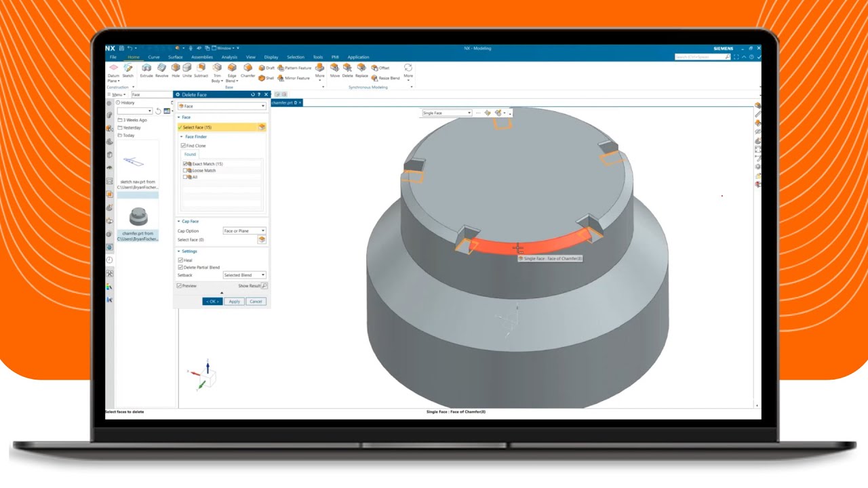Check the Loose Match checkbox
Screen dimensions: 868x488
tap(185, 170)
